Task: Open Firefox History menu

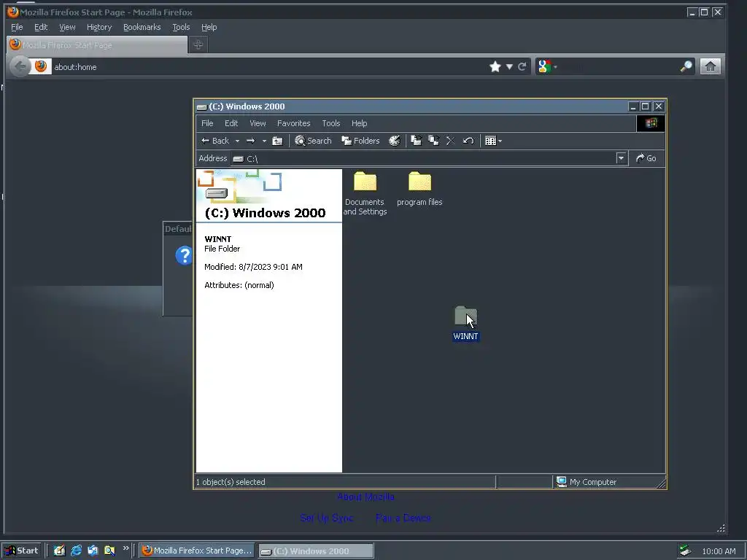Action: (x=99, y=27)
